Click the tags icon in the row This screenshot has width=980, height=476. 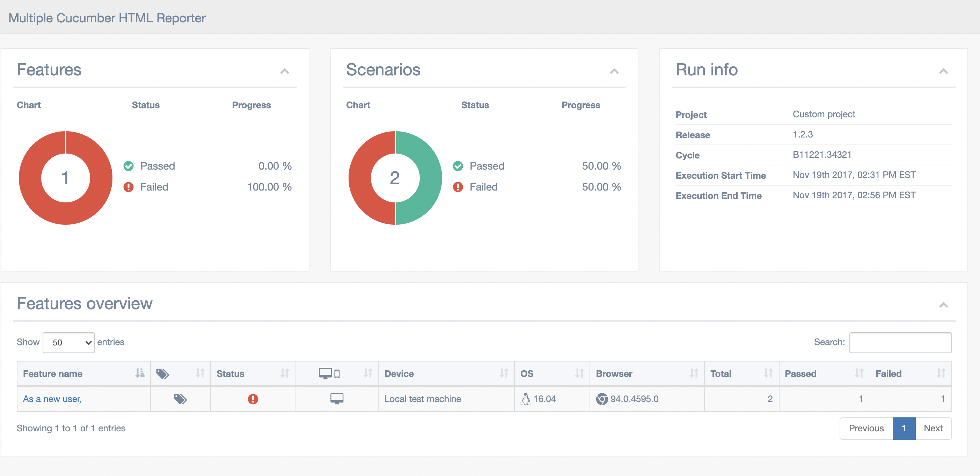pyautogui.click(x=180, y=399)
